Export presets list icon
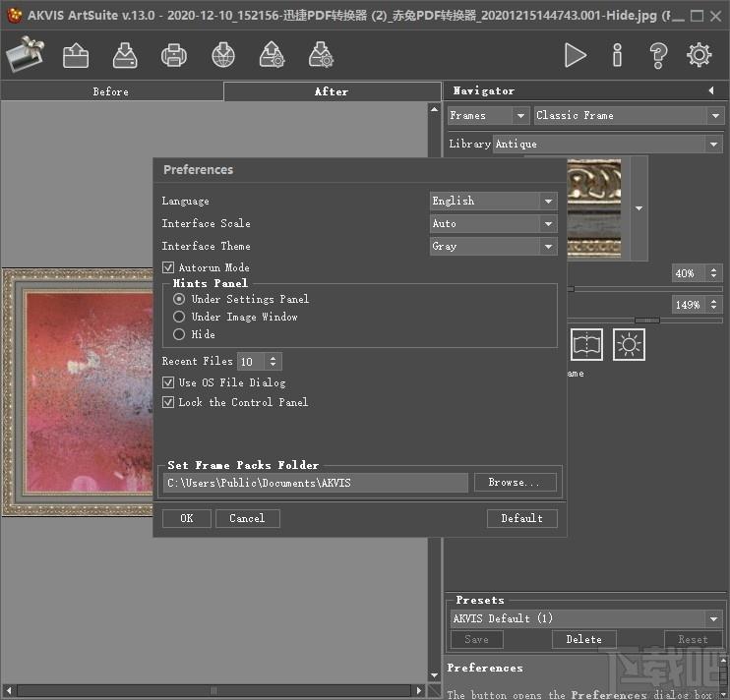 pyautogui.click(x=322, y=55)
